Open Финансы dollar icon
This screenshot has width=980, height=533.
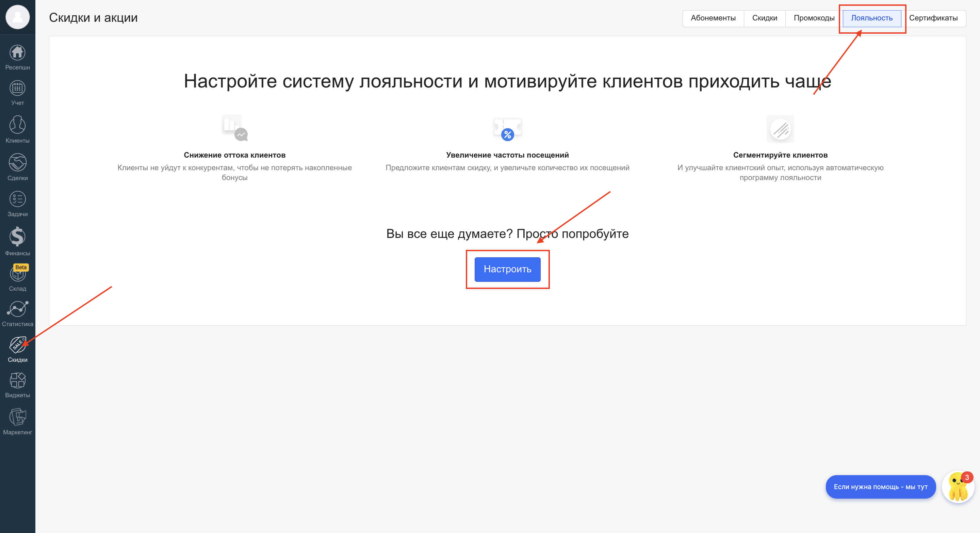[x=17, y=237]
